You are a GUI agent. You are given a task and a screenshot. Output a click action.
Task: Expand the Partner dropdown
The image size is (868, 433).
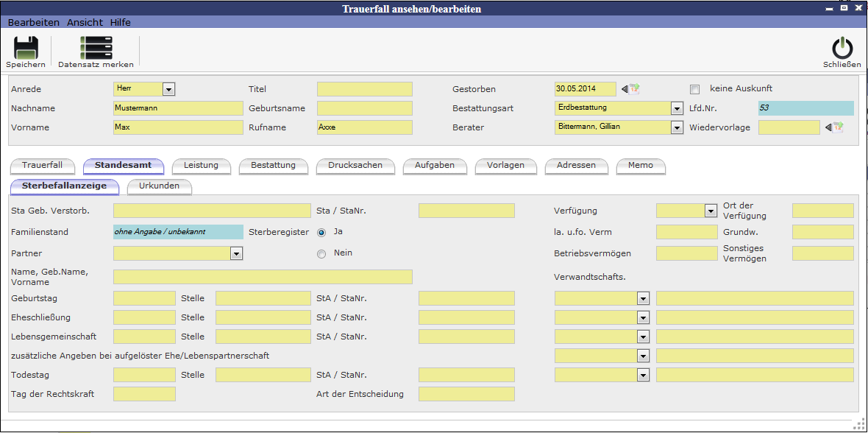click(236, 254)
